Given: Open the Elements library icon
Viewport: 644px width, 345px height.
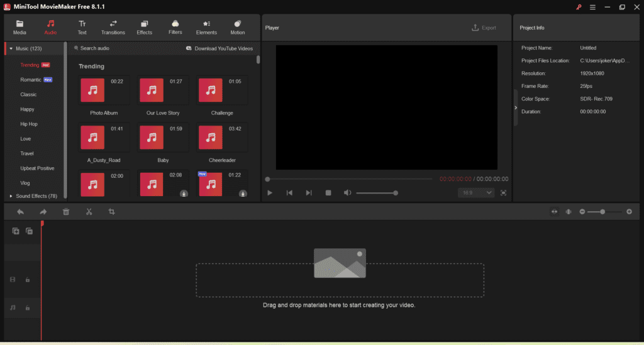Looking at the screenshot, I should coord(206,27).
